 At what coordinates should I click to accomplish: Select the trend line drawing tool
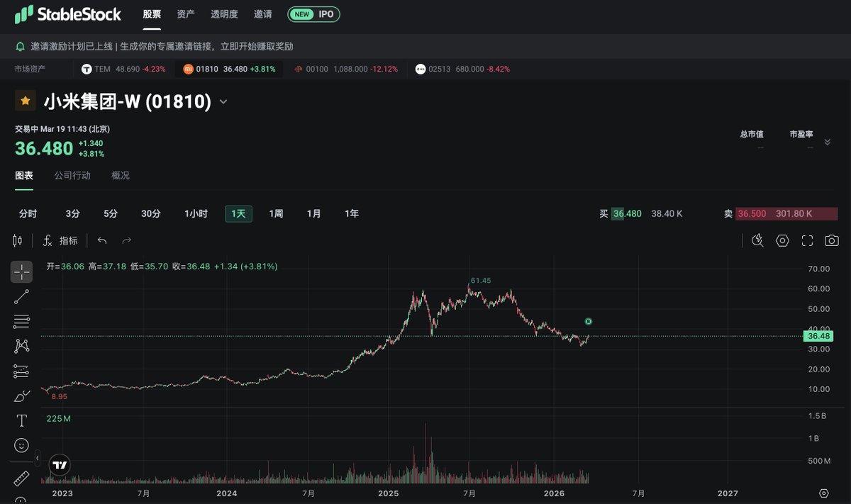(x=21, y=296)
